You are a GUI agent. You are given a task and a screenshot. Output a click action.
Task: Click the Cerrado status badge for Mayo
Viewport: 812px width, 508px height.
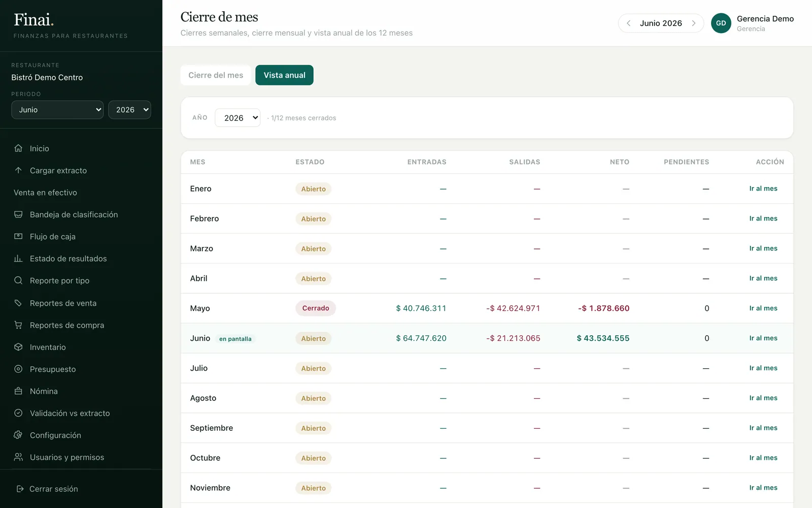click(316, 308)
